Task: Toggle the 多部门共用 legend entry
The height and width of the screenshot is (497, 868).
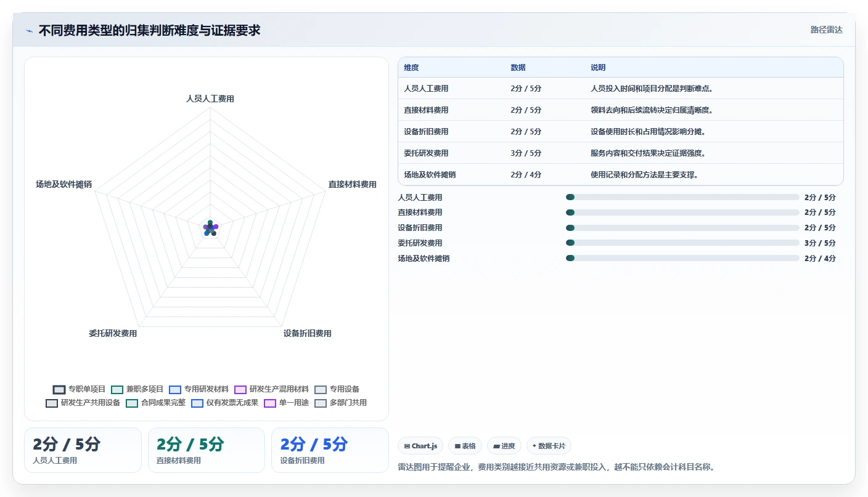Action: [x=341, y=403]
